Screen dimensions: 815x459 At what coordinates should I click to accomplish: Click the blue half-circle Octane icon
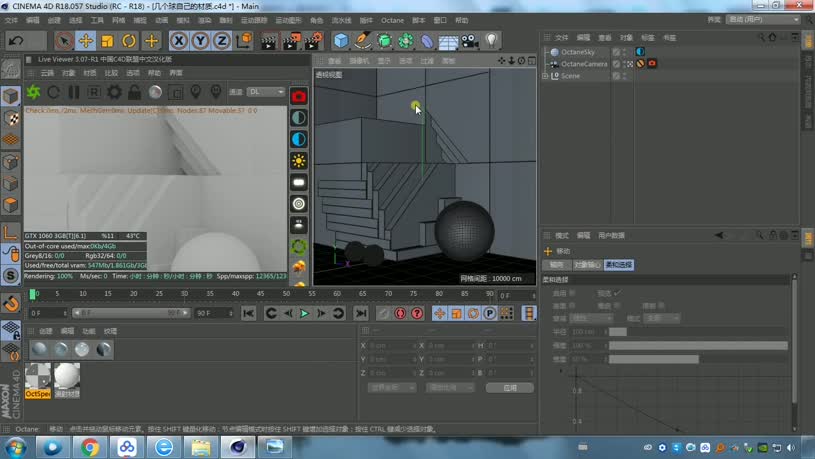(299, 139)
